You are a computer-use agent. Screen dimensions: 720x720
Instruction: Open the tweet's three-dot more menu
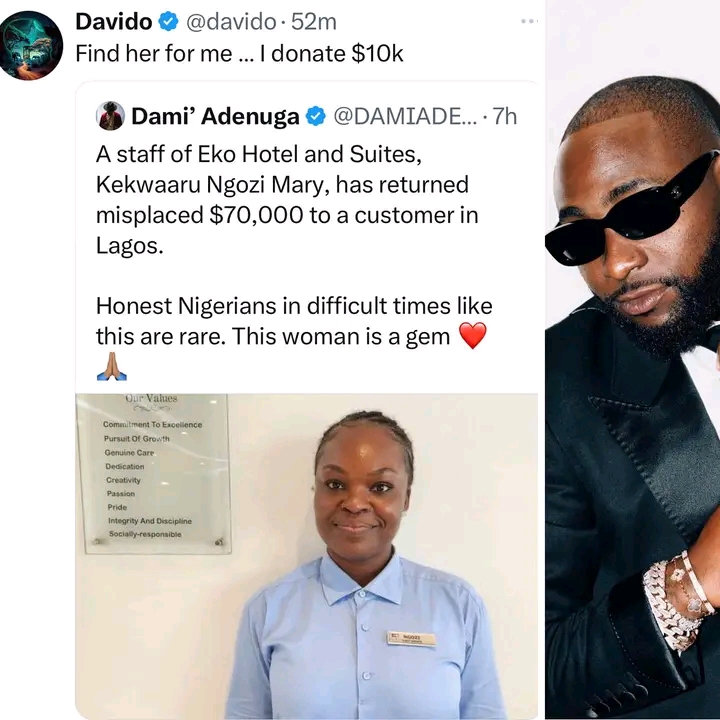529,21
